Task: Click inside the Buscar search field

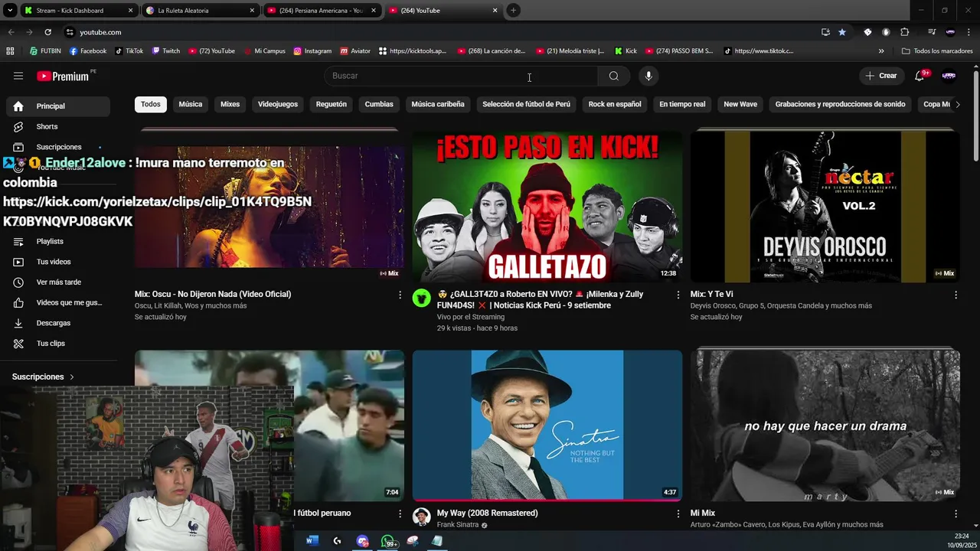Action: [461, 76]
